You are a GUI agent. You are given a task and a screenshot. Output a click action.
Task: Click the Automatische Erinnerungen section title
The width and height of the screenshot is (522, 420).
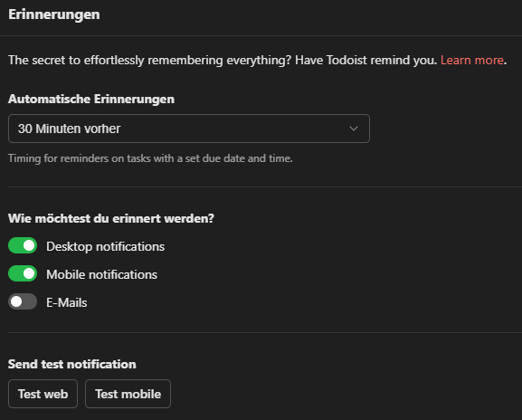coord(91,100)
